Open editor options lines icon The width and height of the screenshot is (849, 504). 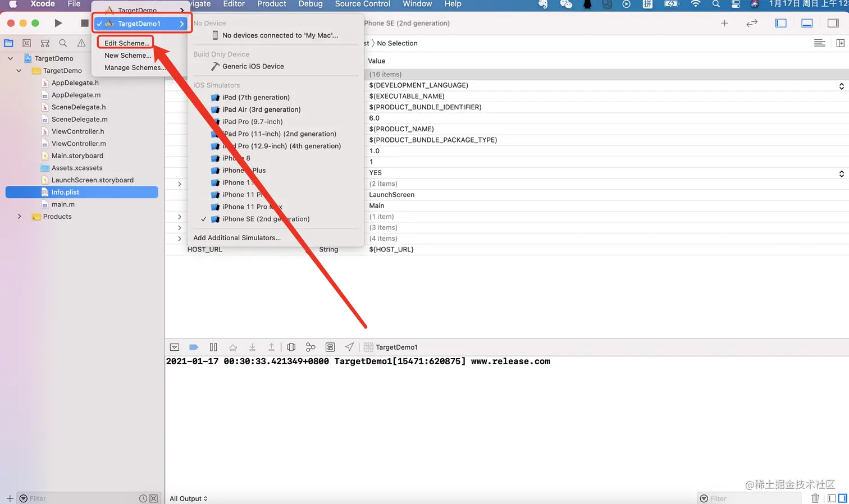[820, 43]
